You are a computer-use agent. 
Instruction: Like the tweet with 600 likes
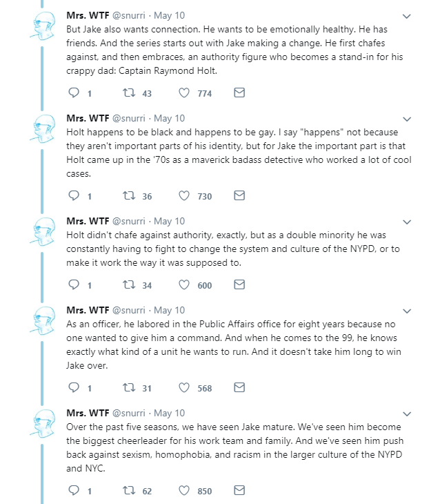point(184,284)
